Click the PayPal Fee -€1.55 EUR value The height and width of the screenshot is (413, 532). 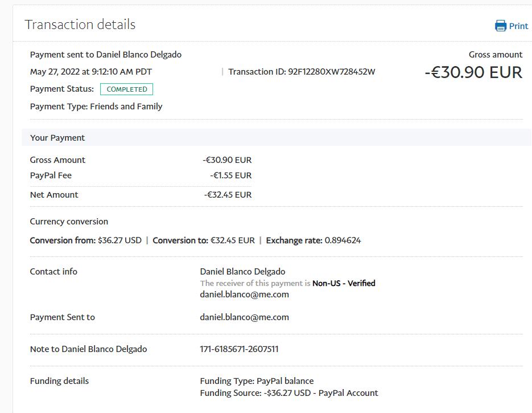[230, 175]
